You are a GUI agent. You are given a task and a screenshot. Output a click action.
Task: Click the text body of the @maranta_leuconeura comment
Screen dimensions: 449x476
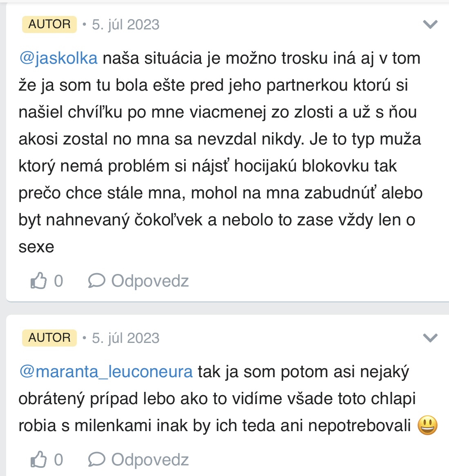pos(217,399)
